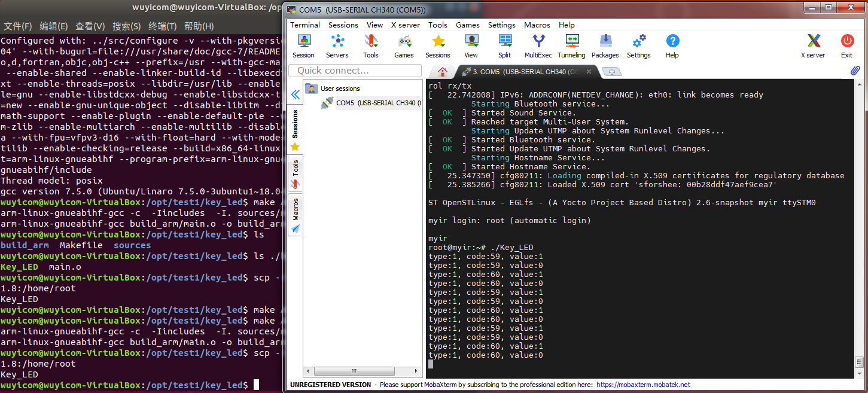Launch the MultiExec toolbar icon

tap(538, 45)
